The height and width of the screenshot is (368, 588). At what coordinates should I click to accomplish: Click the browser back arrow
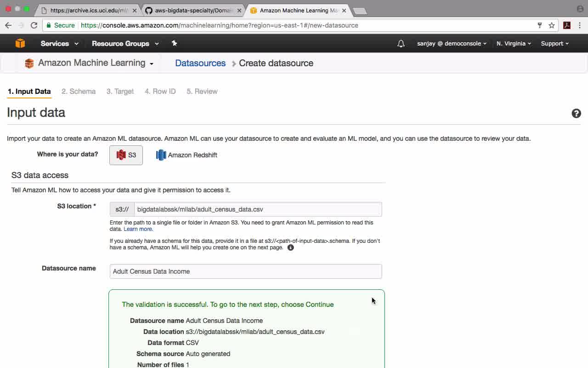click(x=8, y=25)
